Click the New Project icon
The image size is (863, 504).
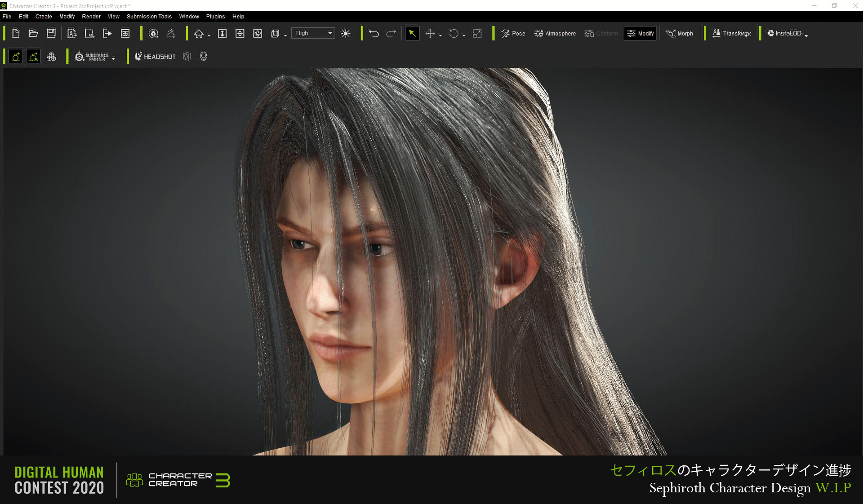point(16,33)
